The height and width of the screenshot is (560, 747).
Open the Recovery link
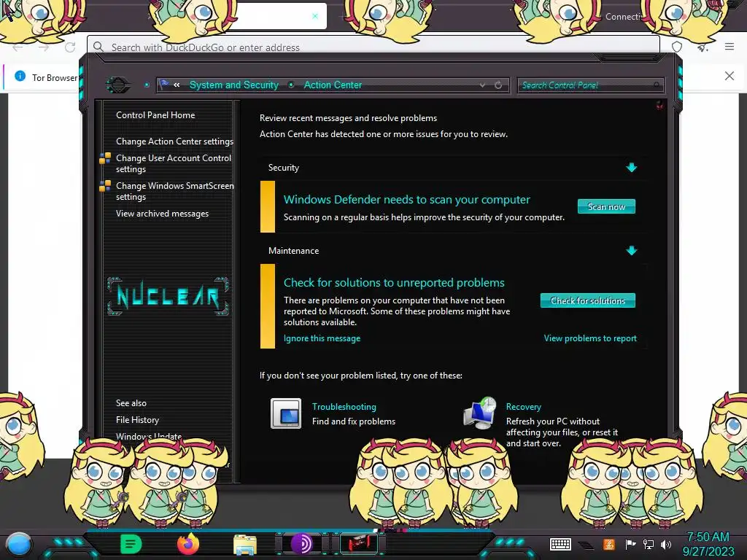[523, 407]
